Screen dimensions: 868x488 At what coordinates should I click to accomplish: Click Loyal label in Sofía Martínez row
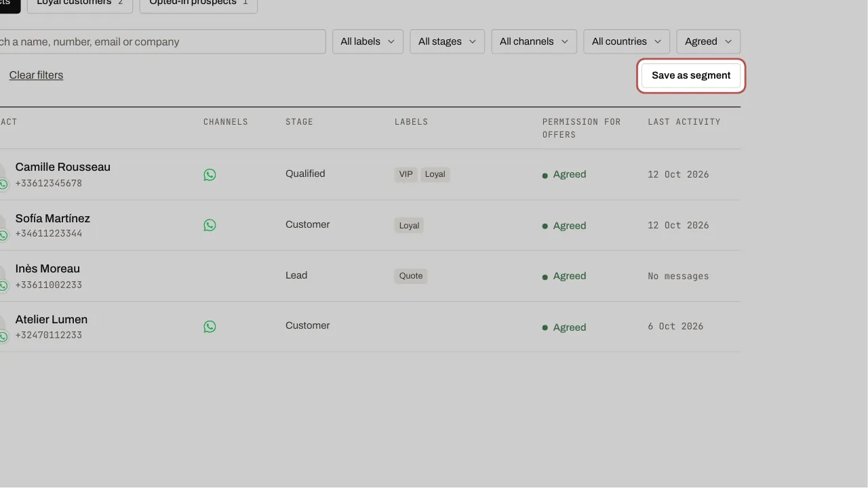[x=409, y=226]
